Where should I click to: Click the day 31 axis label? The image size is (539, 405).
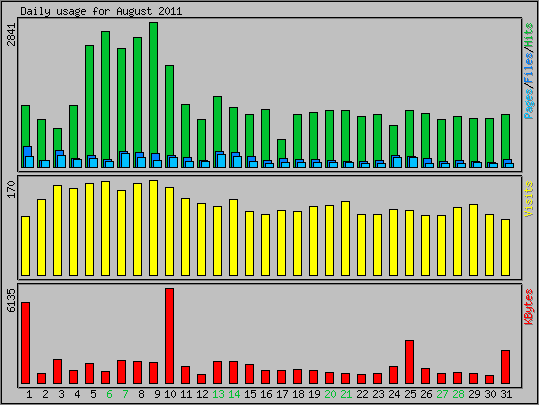506,394
